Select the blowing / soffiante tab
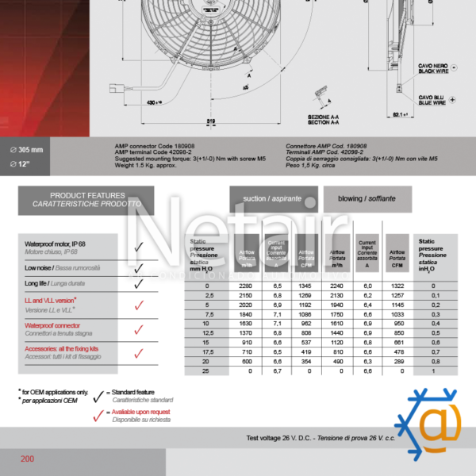476x476 pixels. point(366,199)
